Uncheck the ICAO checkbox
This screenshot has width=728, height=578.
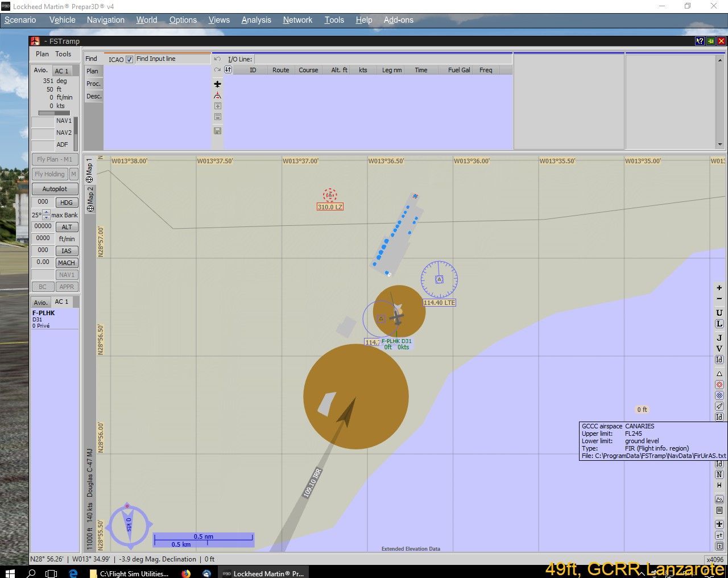(x=130, y=59)
